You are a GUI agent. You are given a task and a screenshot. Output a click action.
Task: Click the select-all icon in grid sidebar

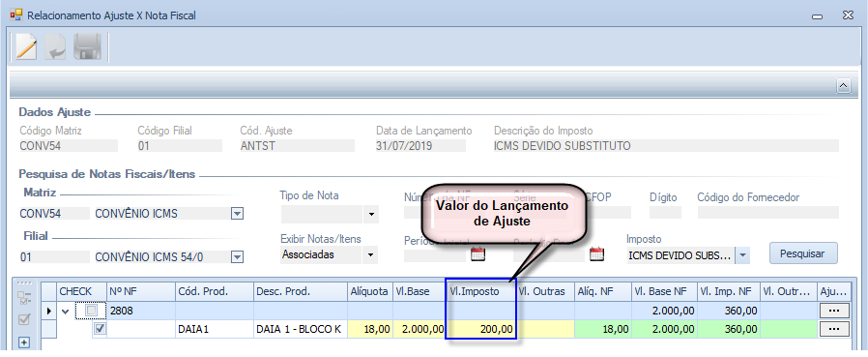pos(25,297)
